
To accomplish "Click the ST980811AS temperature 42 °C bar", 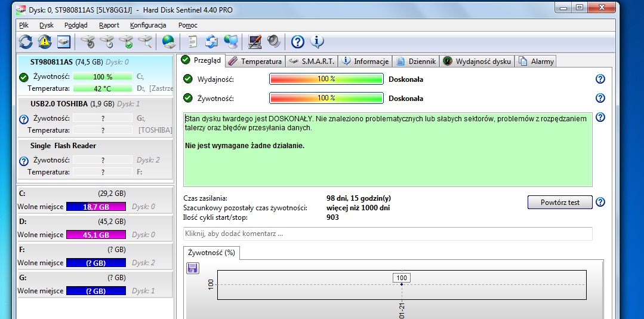I will point(103,88).
